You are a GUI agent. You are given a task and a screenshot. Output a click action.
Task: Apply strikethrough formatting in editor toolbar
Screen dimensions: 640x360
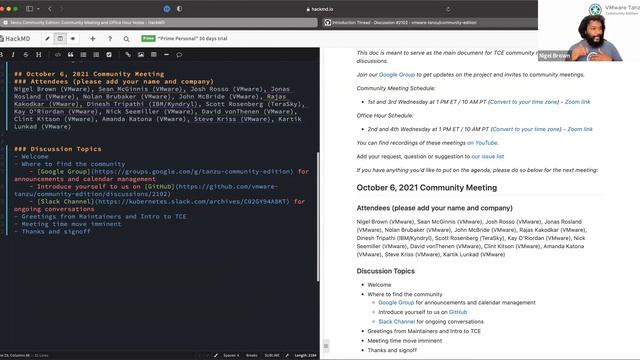pyautogui.click(x=26, y=55)
